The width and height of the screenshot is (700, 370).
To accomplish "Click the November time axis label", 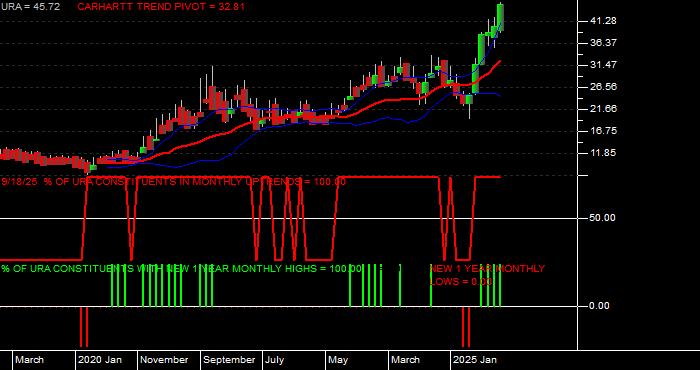I will click(164, 360).
